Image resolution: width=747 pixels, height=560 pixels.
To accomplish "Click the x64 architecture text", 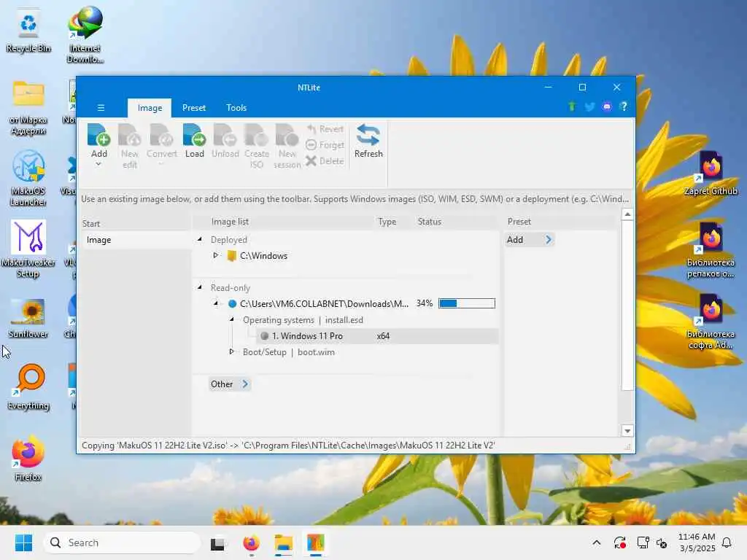I will click(x=383, y=336).
